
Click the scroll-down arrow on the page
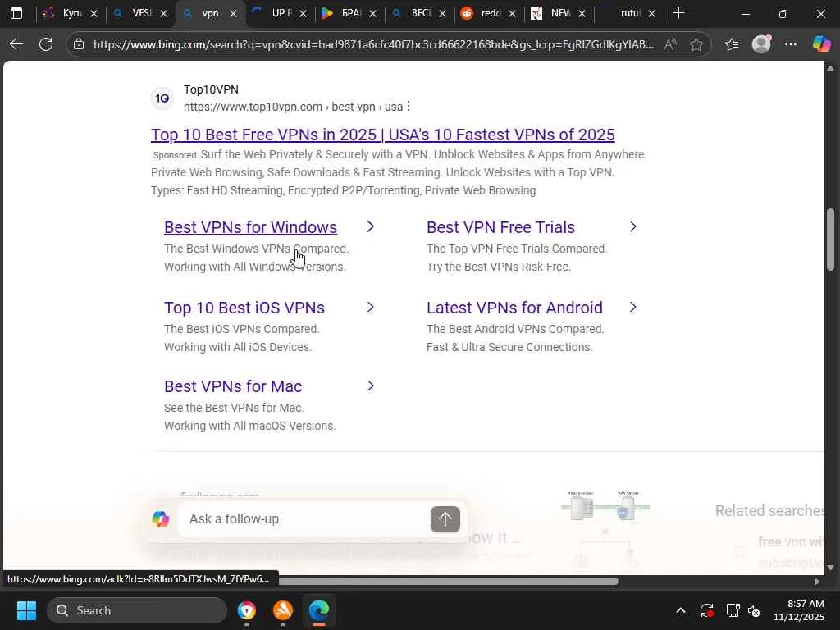[830, 568]
